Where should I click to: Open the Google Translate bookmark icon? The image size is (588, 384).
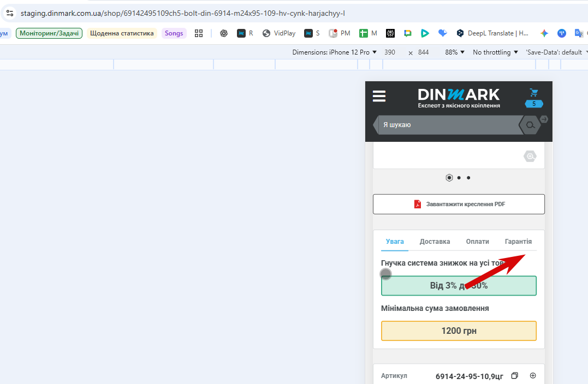pos(579,33)
